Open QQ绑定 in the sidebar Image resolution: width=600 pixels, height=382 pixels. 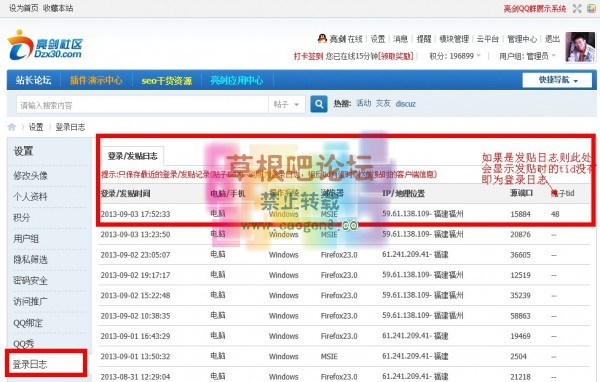[28, 323]
